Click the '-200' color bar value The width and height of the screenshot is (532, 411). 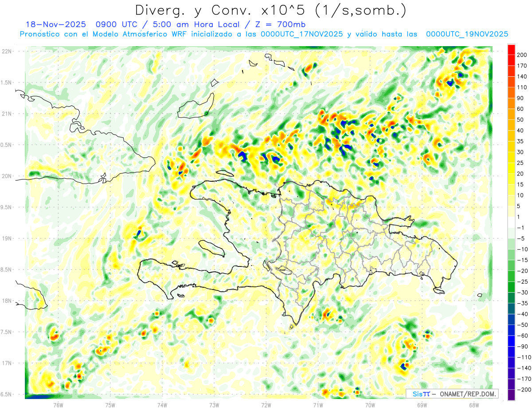tap(524, 390)
